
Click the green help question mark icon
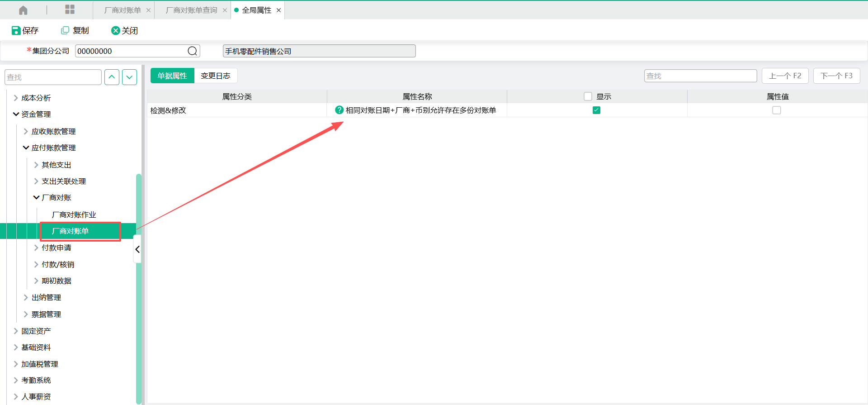coord(339,110)
